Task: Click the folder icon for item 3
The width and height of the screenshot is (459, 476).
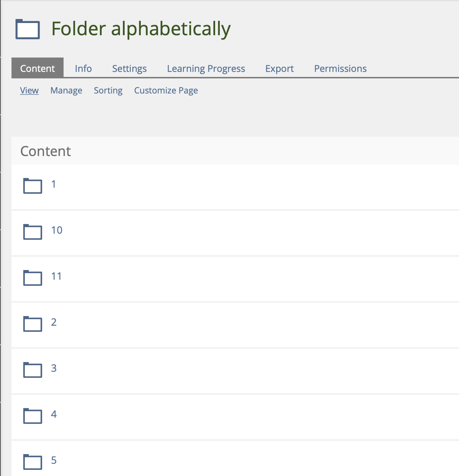Action: 33,370
